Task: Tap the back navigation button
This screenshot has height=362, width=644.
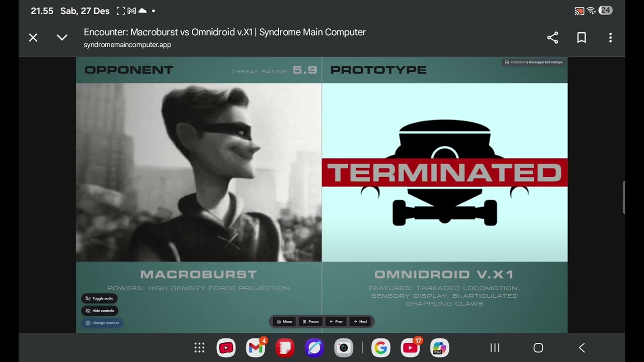Action: point(582,348)
